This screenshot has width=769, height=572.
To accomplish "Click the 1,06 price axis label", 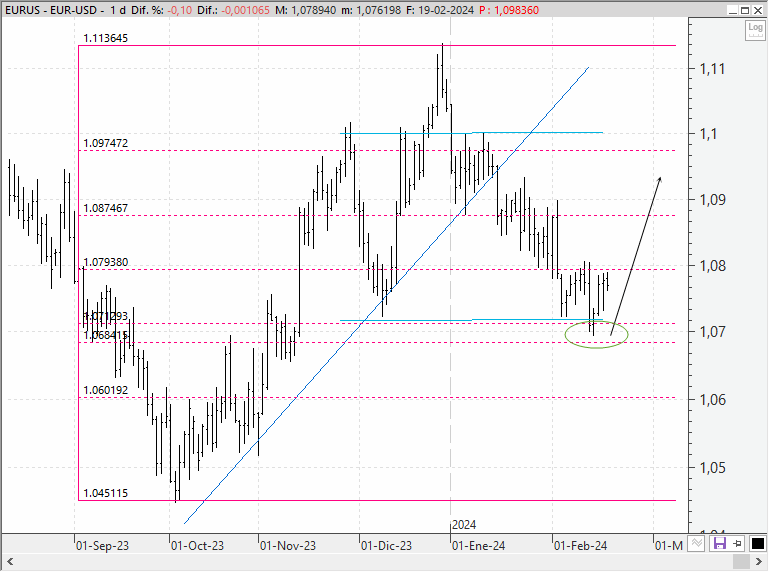I will click(713, 400).
